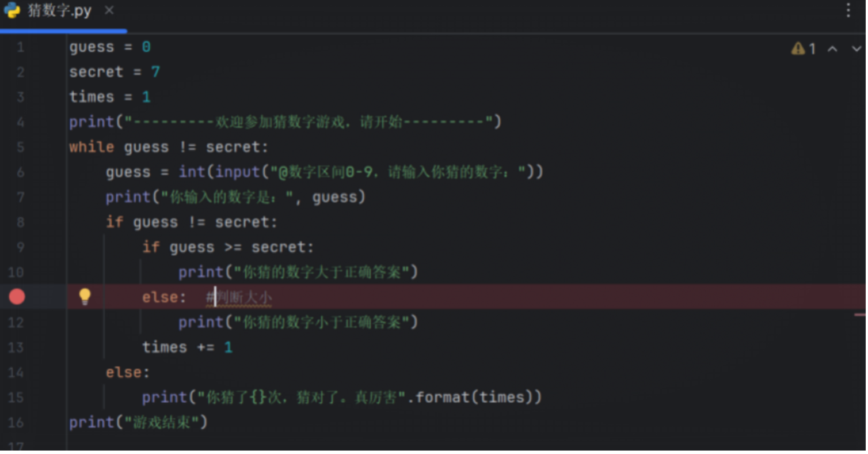The image size is (868, 454).
Task: Place cursor on the 游戏结束 print statement
Action: (x=138, y=422)
